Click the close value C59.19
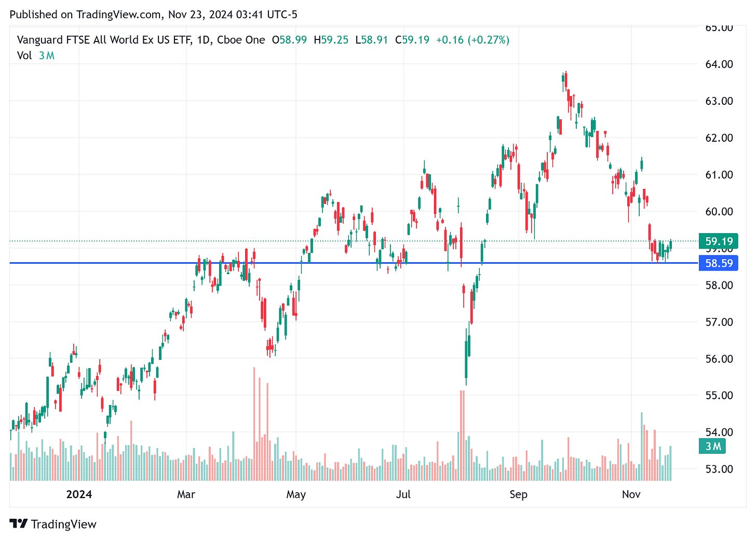Viewport: 756px width, 540px height. coord(412,40)
